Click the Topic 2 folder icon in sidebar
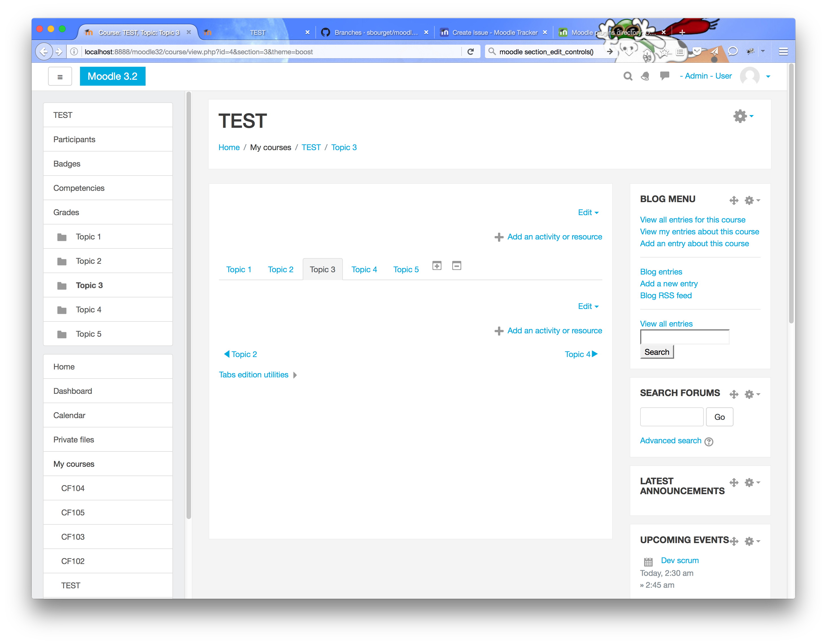 pos(62,262)
